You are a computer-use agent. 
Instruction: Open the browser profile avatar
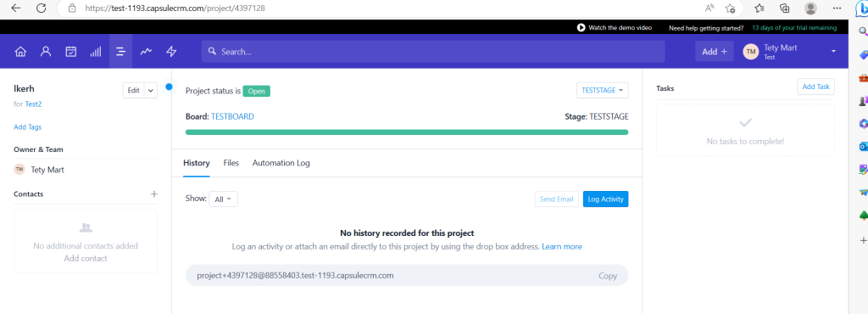pyautogui.click(x=810, y=8)
